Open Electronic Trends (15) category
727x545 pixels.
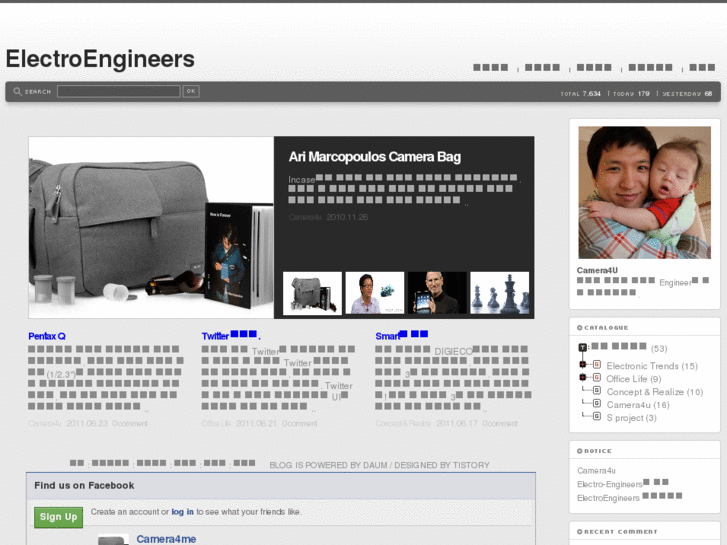652,366
